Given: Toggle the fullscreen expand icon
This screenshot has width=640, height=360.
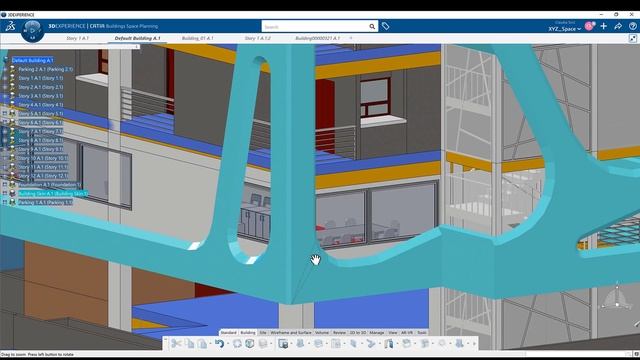Looking at the screenshot, I should point(632,38).
